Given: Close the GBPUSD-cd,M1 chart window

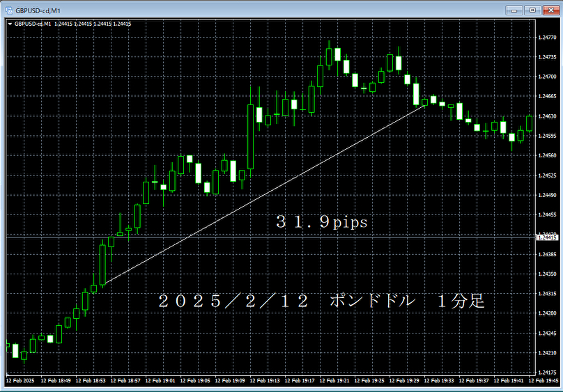Looking at the screenshot, I should coord(550,10).
